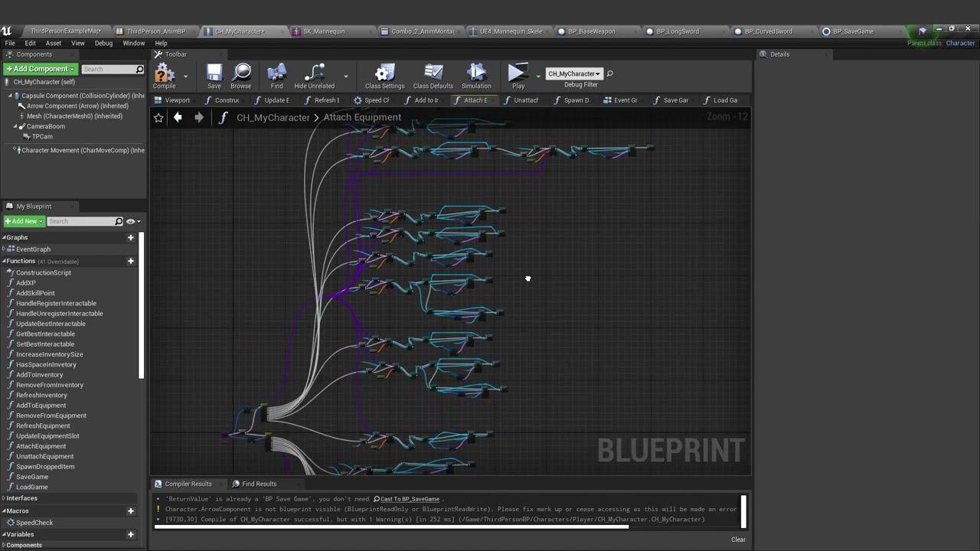Viewport: 980px width, 551px height.
Task: Click the Unreal Engine logo icon
Action: click(7, 31)
